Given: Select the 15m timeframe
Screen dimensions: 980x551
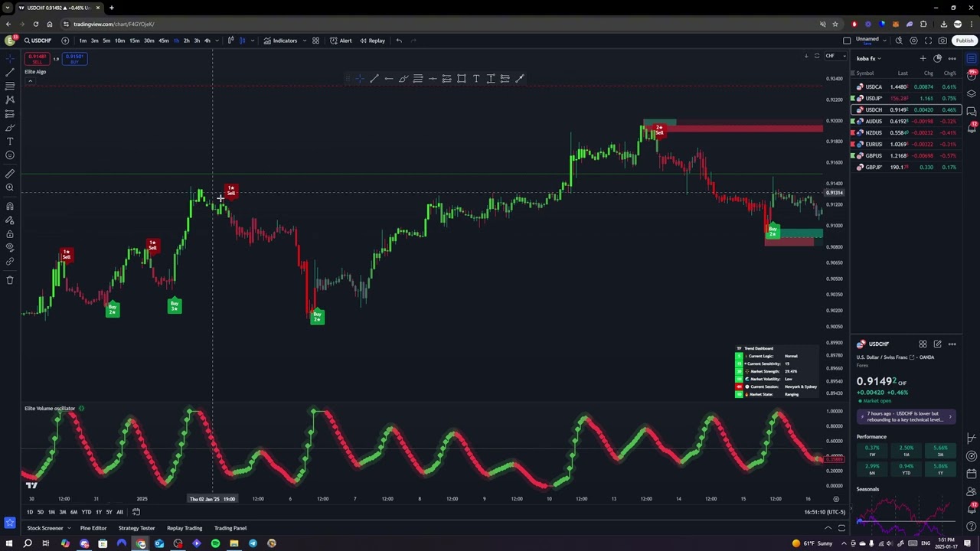Looking at the screenshot, I should pos(134,41).
